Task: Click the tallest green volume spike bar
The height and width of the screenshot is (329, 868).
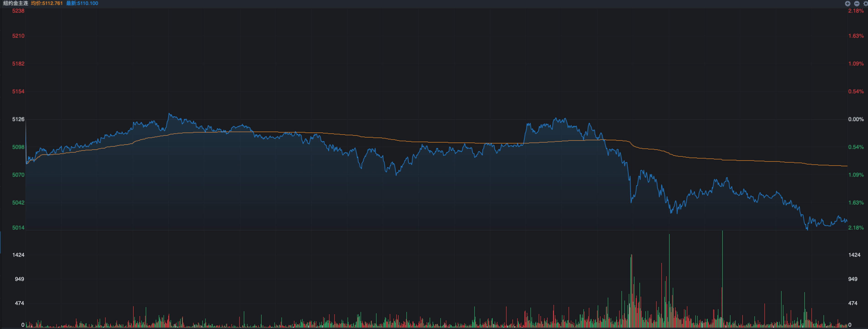Action: (x=722, y=269)
